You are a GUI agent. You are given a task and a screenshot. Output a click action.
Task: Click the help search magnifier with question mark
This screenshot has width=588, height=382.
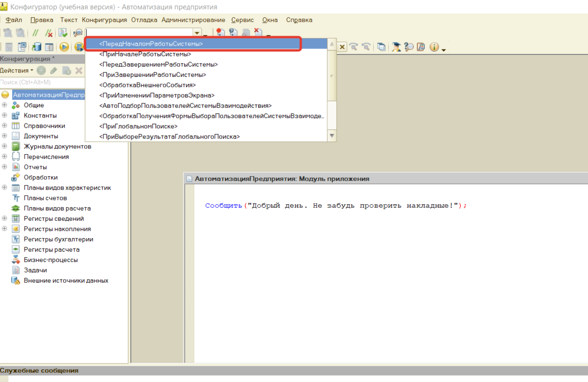click(x=409, y=47)
